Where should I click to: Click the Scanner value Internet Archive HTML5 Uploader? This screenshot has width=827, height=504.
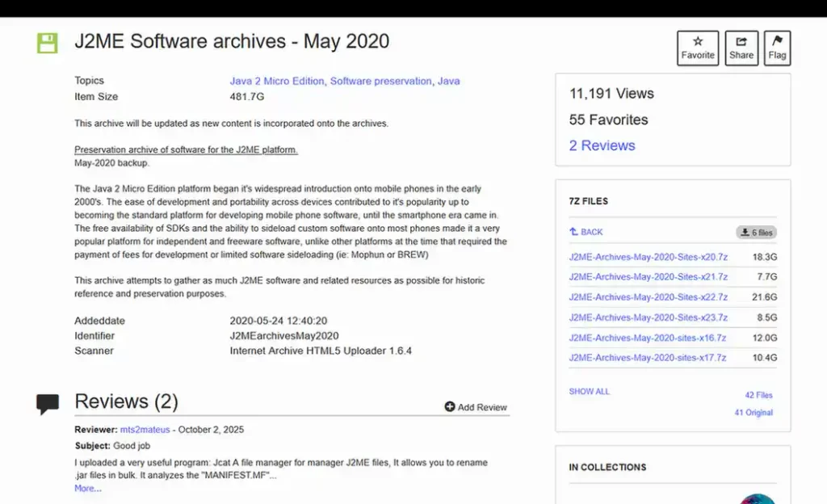click(320, 351)
